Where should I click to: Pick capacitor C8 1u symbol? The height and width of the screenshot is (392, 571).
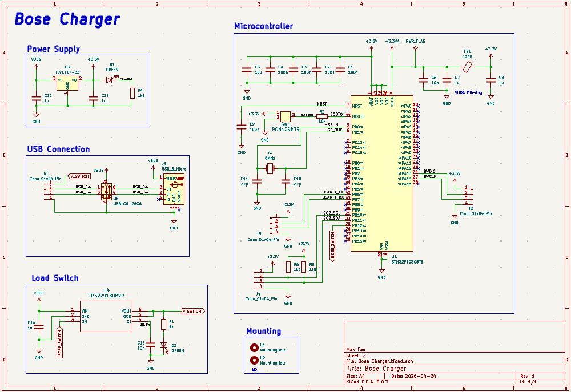(x=491, y=80)
